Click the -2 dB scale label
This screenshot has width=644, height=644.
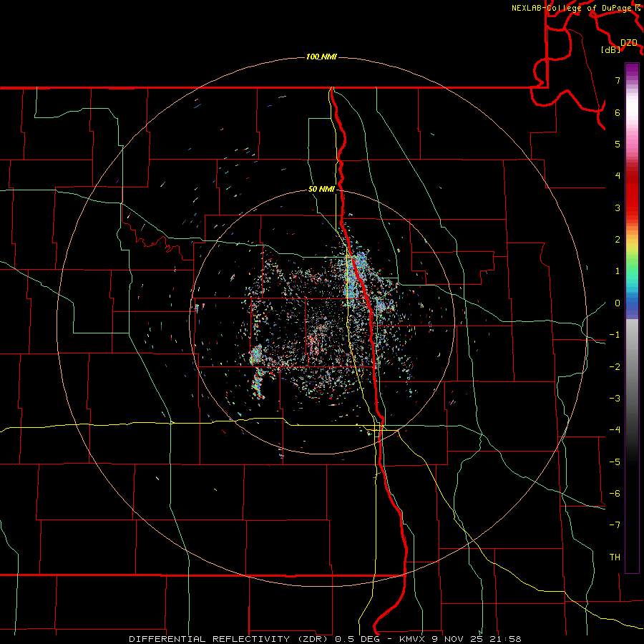click(x=615, y=367)
